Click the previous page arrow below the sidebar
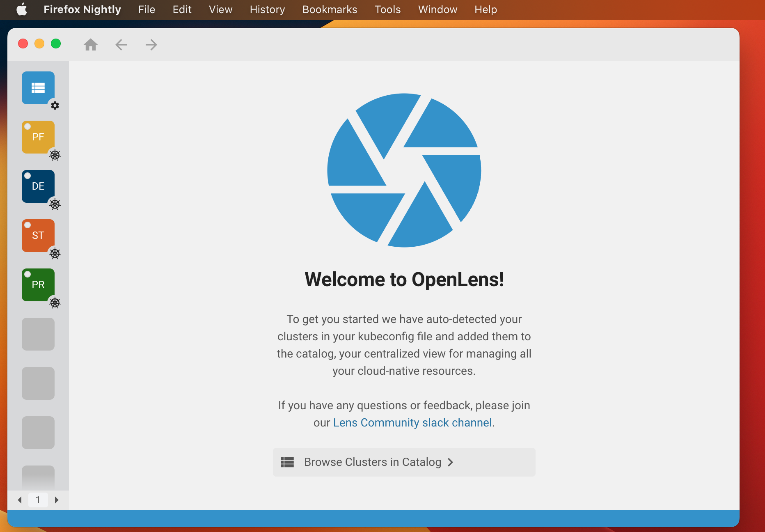The image size is (765, 532). (x=20, y=500)
